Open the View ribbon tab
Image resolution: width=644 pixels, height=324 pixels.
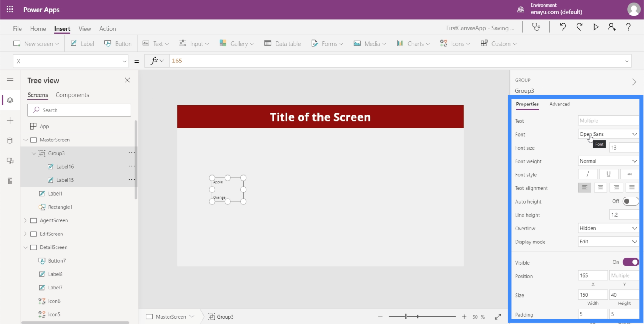coord(85,28)
